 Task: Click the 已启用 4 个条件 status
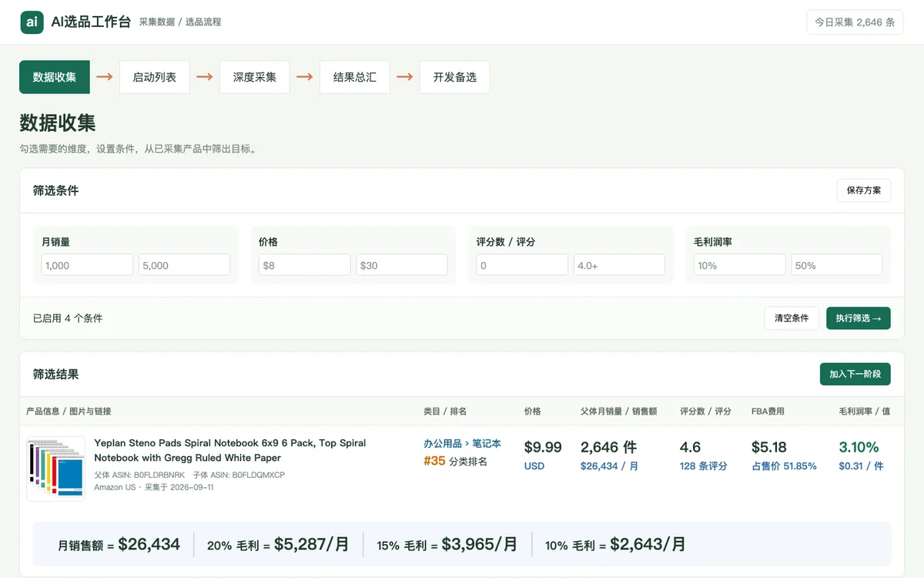click(x=68, y=318)
